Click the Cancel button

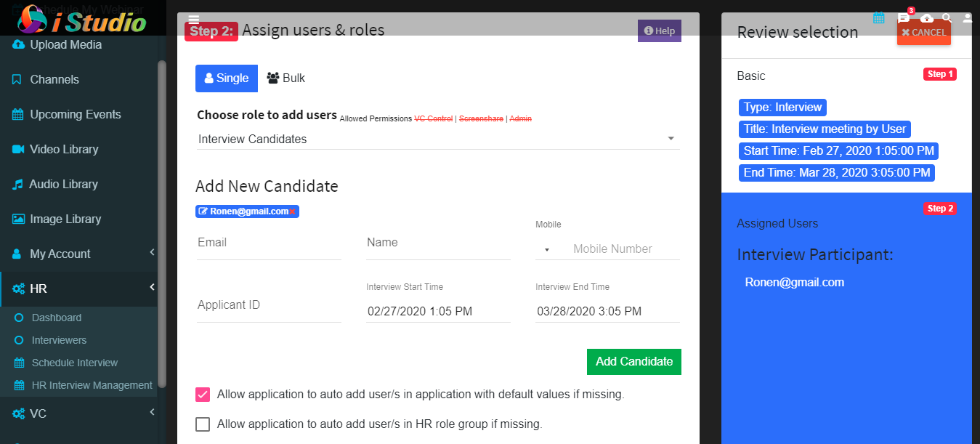pyautogui.click(x=924, y=33)
